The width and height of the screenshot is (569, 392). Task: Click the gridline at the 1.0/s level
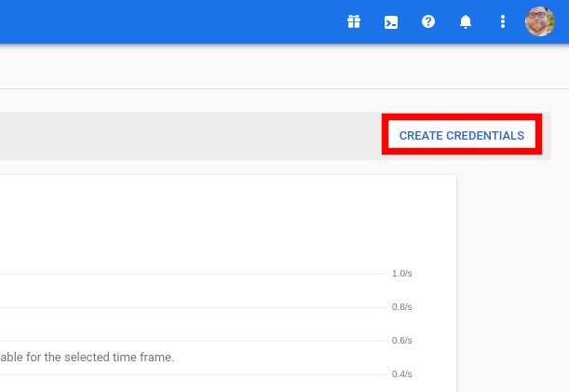[193, 274]
